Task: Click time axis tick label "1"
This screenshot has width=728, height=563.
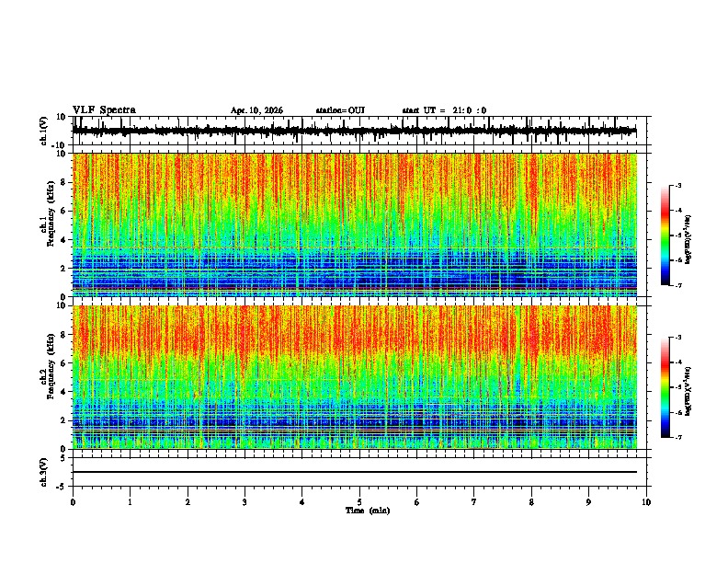Action: click(130, 502)
